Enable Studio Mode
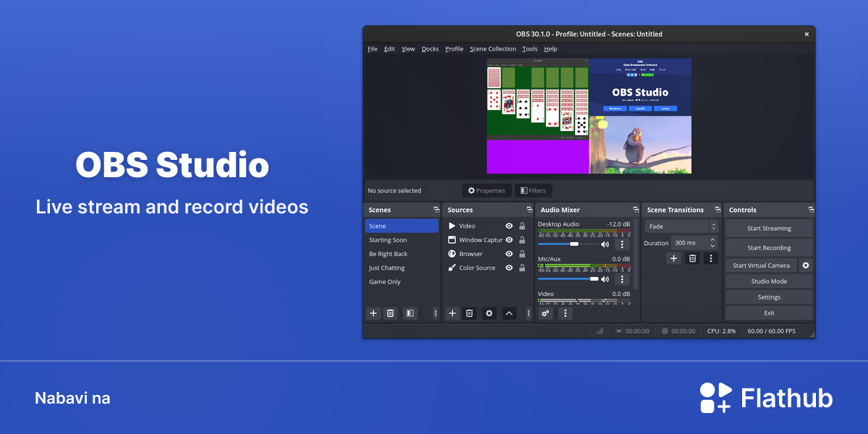868x434 pixels. click(x=769, y=281)
